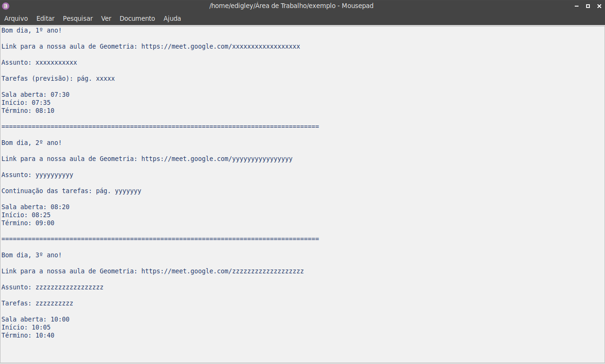Click the 'Sala aberta: 07:30' line
605x364 pixels.
35,94
